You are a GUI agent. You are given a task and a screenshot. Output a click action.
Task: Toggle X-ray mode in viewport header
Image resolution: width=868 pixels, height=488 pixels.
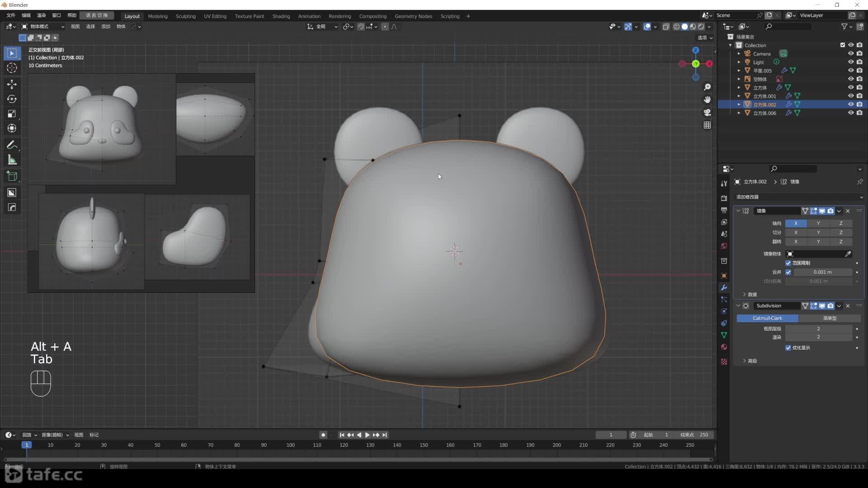(665, 27)
